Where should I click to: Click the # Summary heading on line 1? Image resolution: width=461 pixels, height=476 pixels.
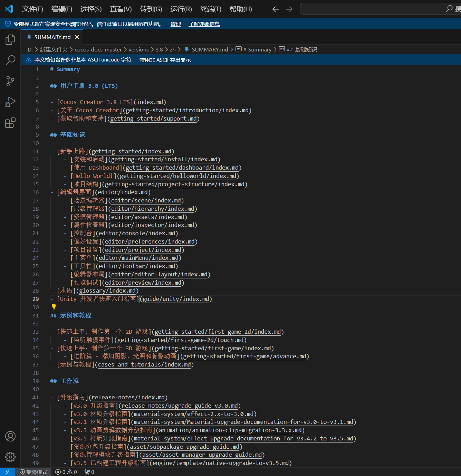pyautogui.click(x=65, y=69)
